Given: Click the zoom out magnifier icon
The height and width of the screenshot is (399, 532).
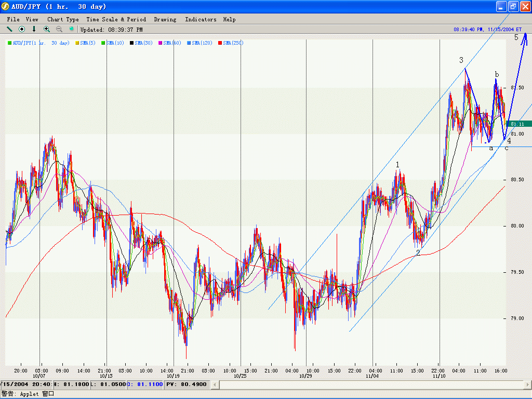Looking at the screenshot, I should pyautogui.click(x=59, y=30).
